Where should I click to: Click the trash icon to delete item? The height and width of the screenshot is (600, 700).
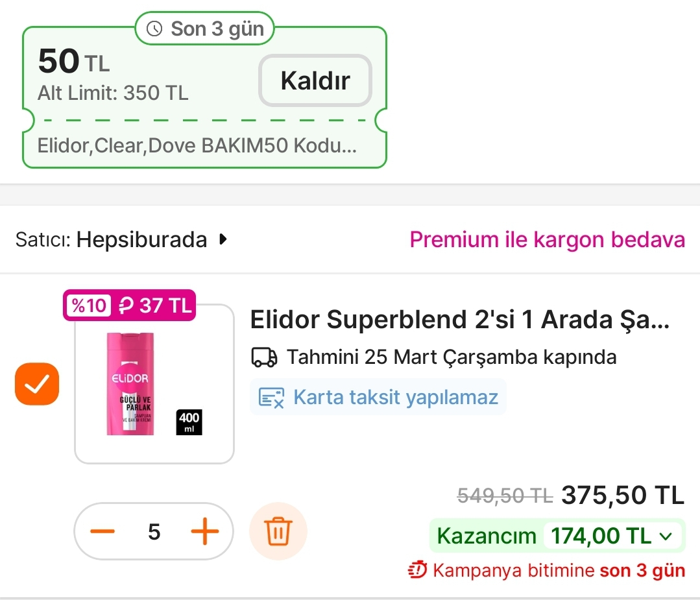[278, 532]
